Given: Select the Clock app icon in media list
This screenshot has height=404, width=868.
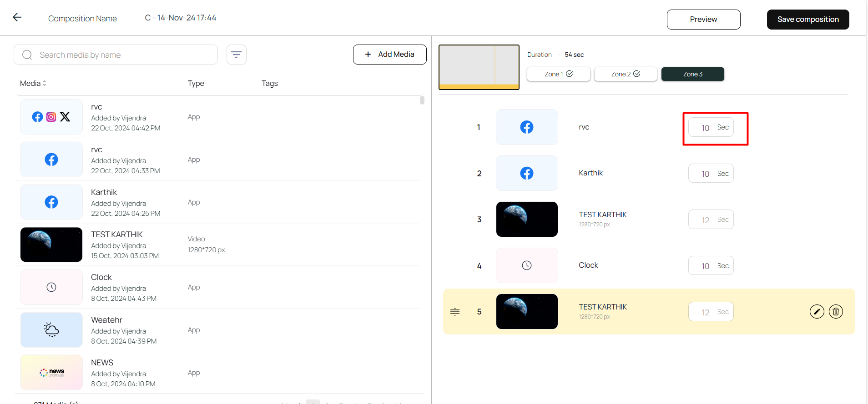Looking at the screenshot, I should click(51, 287).
